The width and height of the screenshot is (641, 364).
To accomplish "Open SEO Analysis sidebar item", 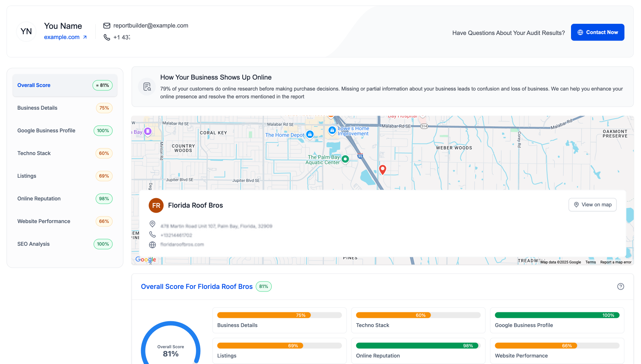I will [65, 244].
